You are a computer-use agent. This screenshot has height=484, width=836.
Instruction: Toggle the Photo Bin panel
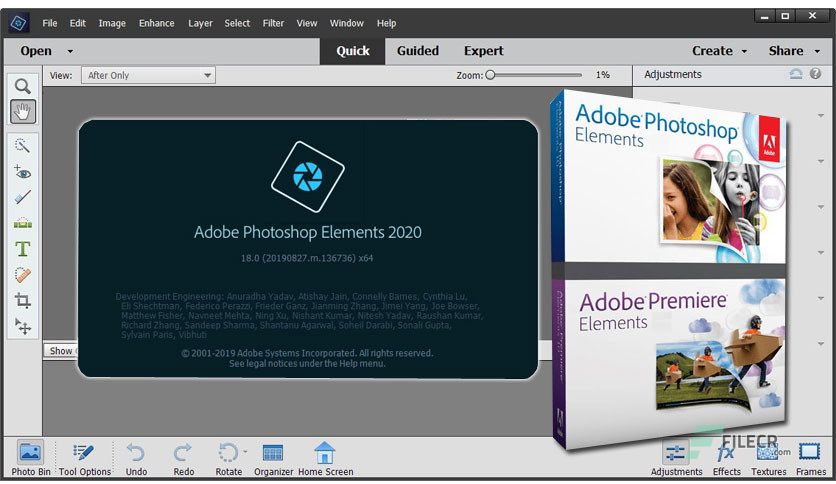(x=31, y=458)
